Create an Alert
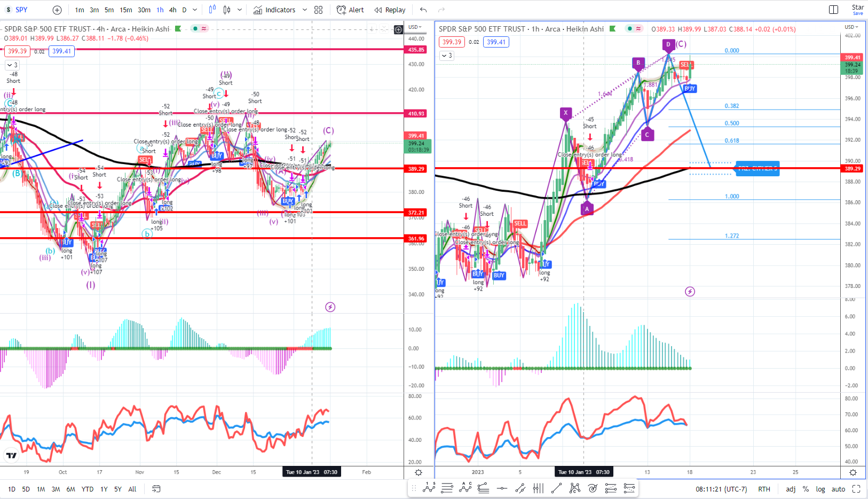Viewport: 868px width, 499px height. click(x=350, y=10)
